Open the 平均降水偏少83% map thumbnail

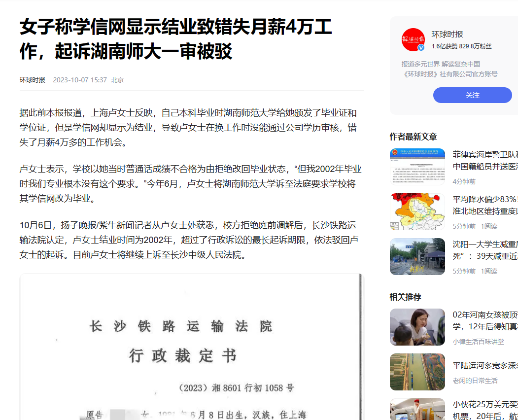click(417, 211)
